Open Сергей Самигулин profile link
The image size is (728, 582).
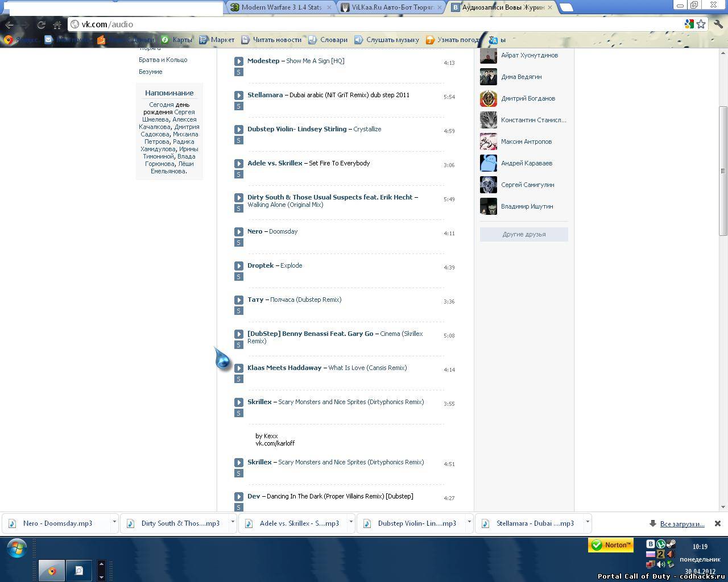click(527, 185)
